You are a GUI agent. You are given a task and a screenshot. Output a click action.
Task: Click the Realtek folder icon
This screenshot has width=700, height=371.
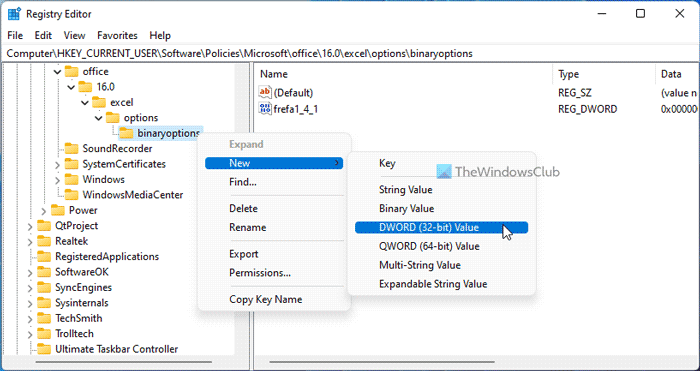(x=44, y=241)
